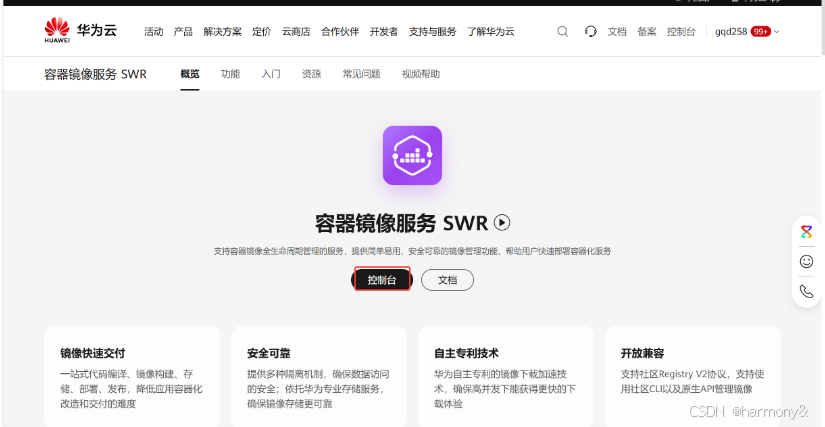Click 文档 link in top bar
This screenshot has height=427, width=825.
617,32
